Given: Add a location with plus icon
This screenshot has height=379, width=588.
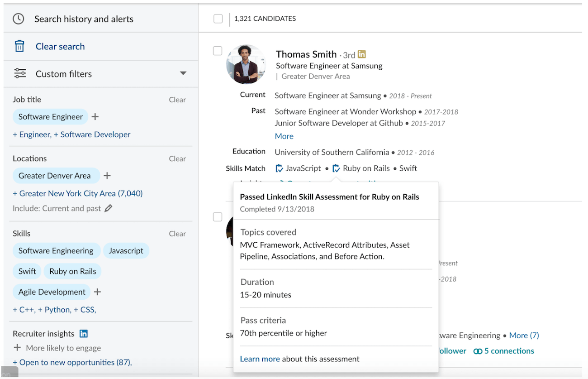Looking at the screenshot, I should [107, 176].
